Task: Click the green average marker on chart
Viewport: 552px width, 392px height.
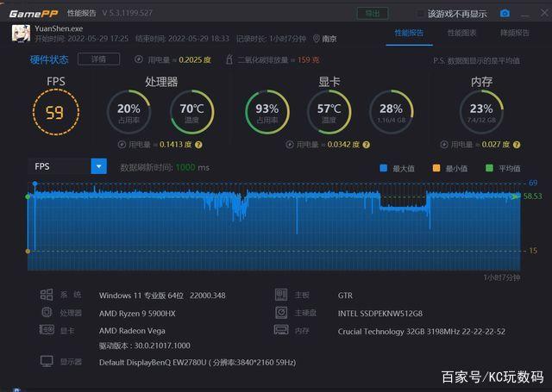Action: [x=28, y=197]
